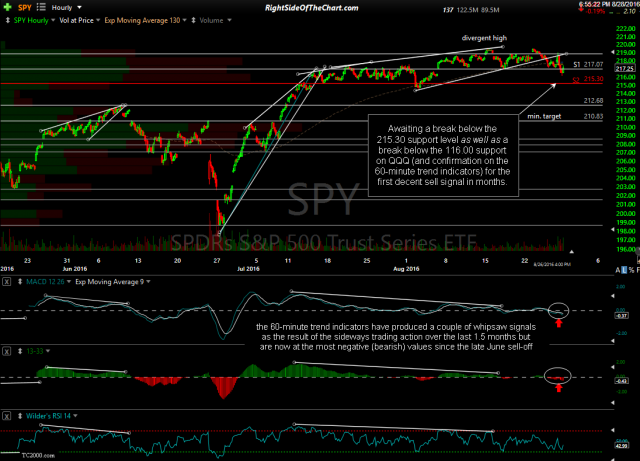Open the MACD 12 26 dropdown
Image resolution: width=640 pixels, height=461 pixels.
pos(69,282)
